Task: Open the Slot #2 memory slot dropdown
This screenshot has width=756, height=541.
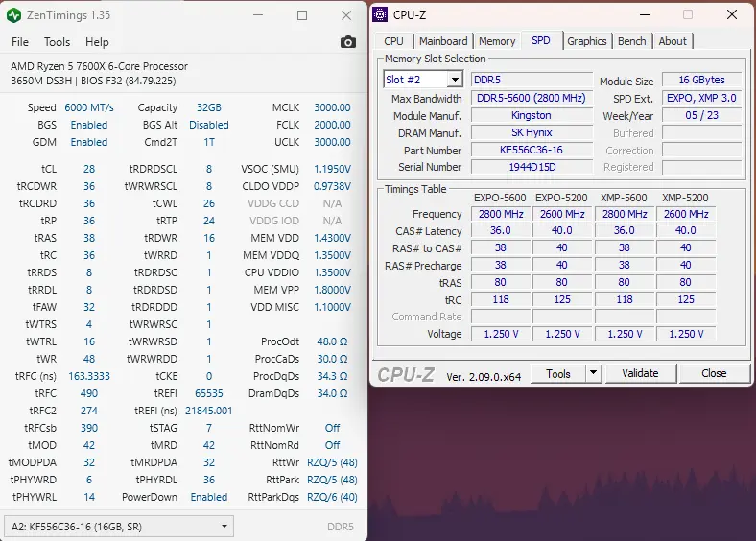Action: pyautogui.click(x=423, y=80)
